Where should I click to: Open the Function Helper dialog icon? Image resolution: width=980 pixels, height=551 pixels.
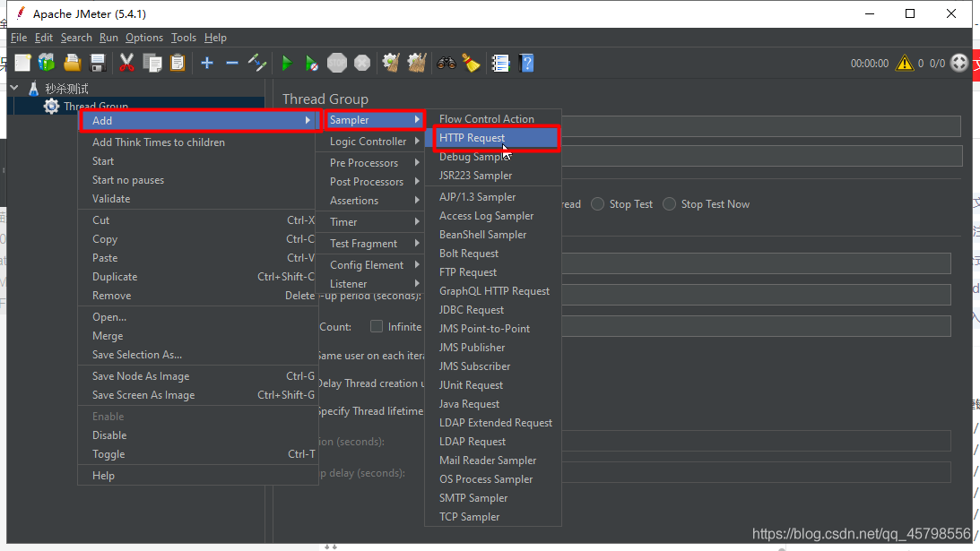click(x=500, y=63)
